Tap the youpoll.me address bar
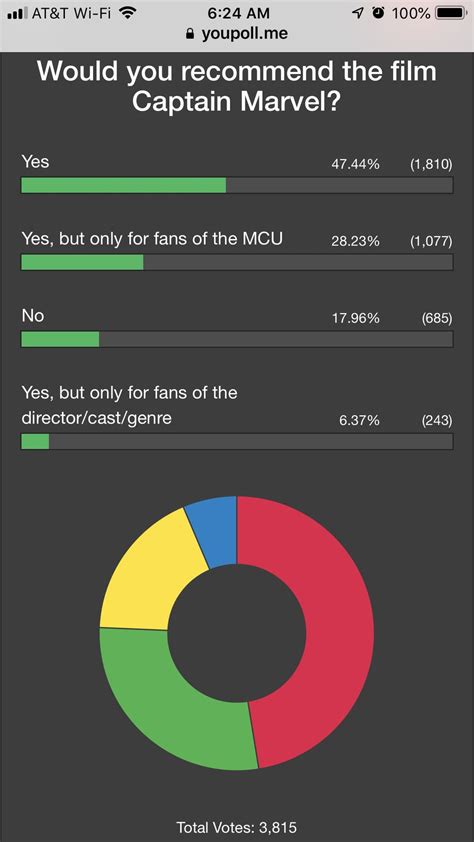This screenshot has height=842, width=474. click(237, 34)
